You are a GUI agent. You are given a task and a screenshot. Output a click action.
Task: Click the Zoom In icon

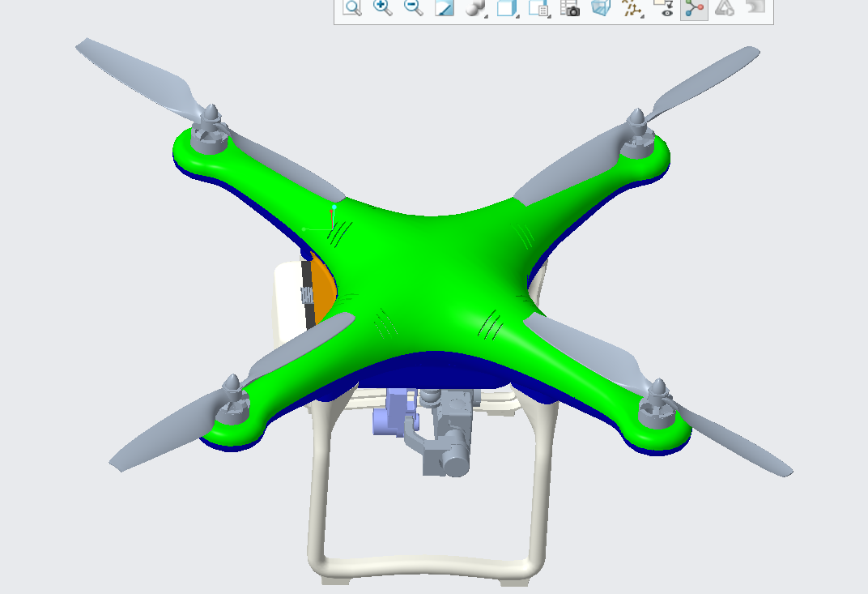pyautogui.click(x=382, y=7)
